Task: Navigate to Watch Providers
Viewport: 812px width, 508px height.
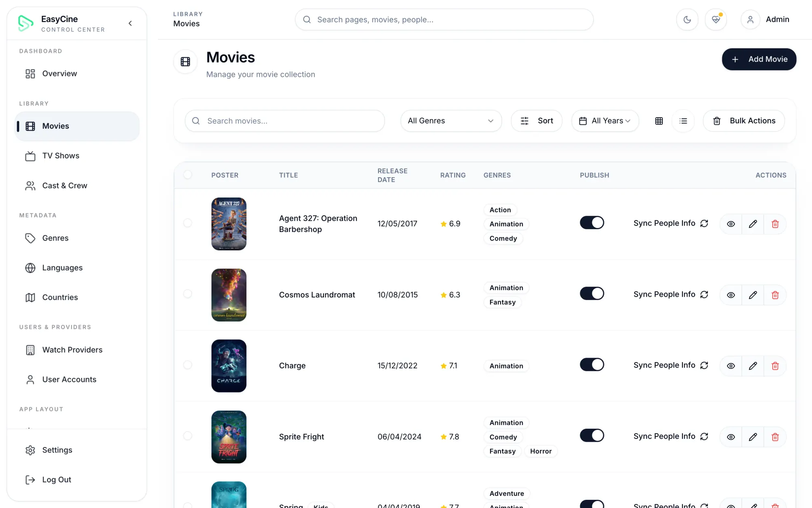Action: (77, 350)
